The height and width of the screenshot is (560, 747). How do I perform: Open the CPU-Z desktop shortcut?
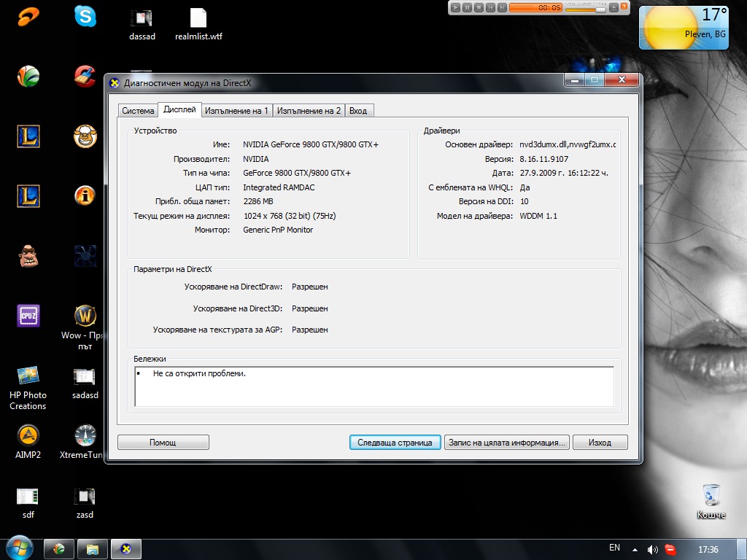[28, 315]
